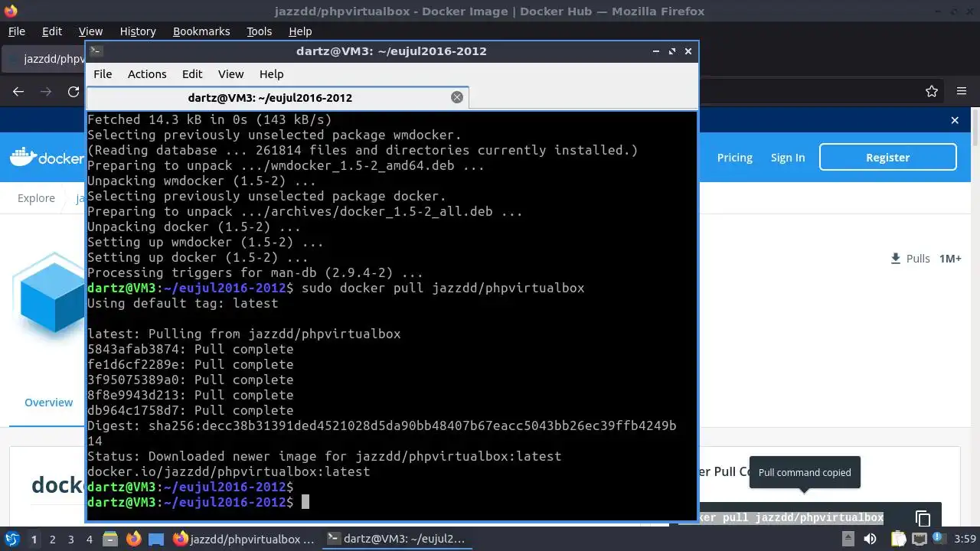The image size is (980, 551).
Task: Open the network status tray icon
Action: tap(918, 540)
